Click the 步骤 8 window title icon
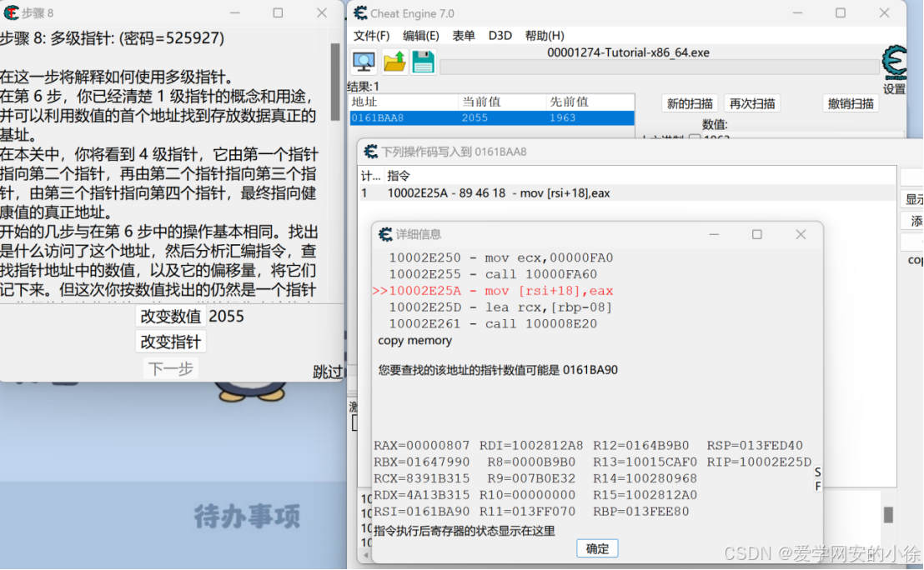 pos(10,12)
